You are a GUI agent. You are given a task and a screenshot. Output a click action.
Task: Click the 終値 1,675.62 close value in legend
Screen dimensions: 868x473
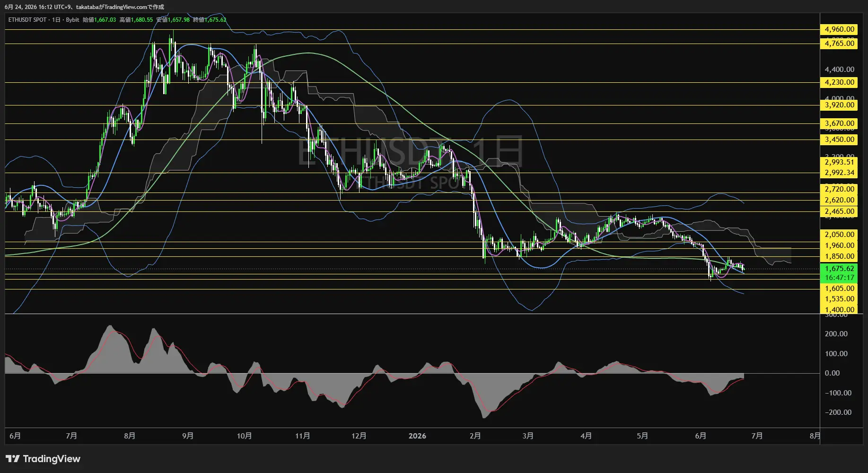click(210, 20)
